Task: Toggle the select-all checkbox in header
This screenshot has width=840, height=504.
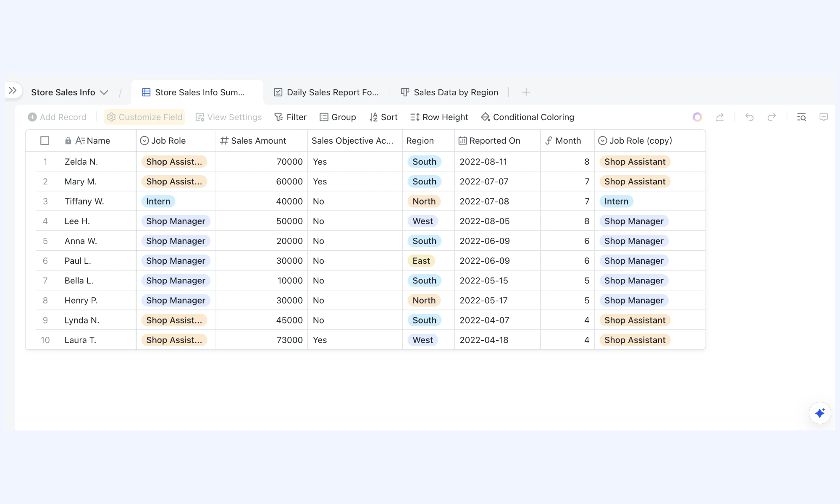Action: [45, 141]
